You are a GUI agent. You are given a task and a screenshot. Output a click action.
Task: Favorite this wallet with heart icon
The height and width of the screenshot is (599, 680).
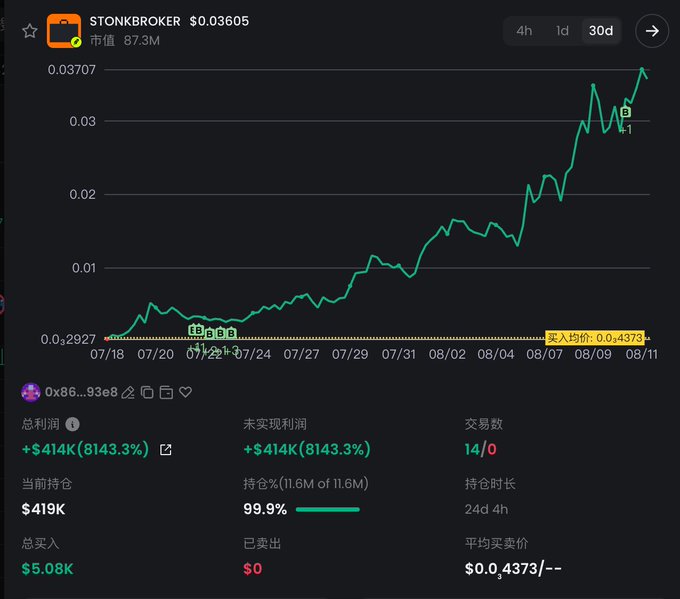click(x=186, y=392)
